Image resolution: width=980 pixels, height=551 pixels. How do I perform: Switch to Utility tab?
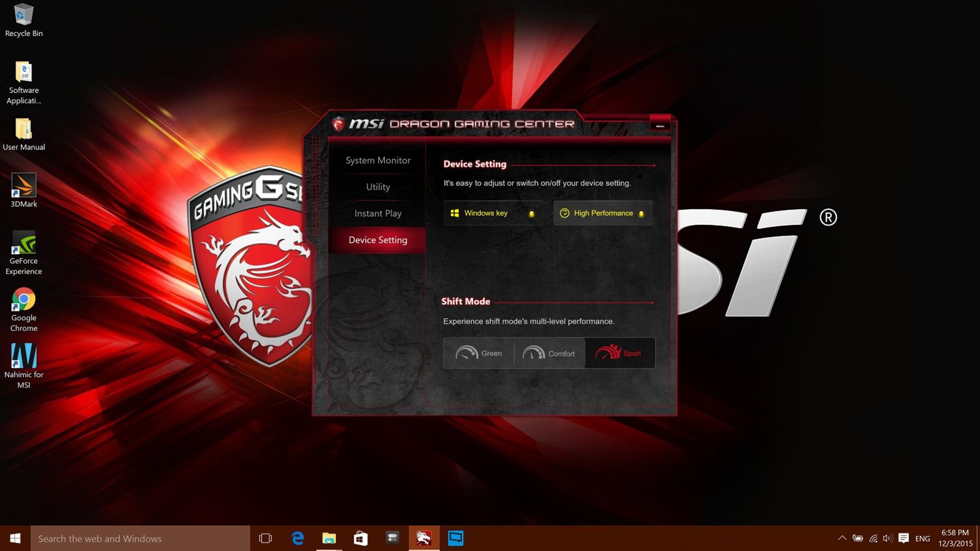(378, 187)
